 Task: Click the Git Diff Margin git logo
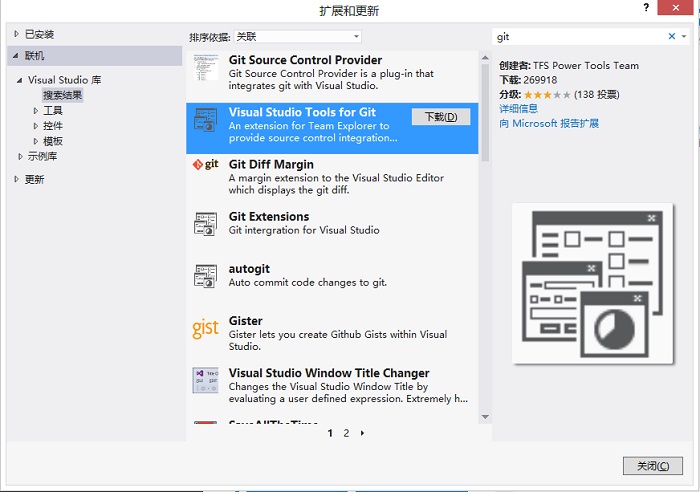(x=205, y=164)
